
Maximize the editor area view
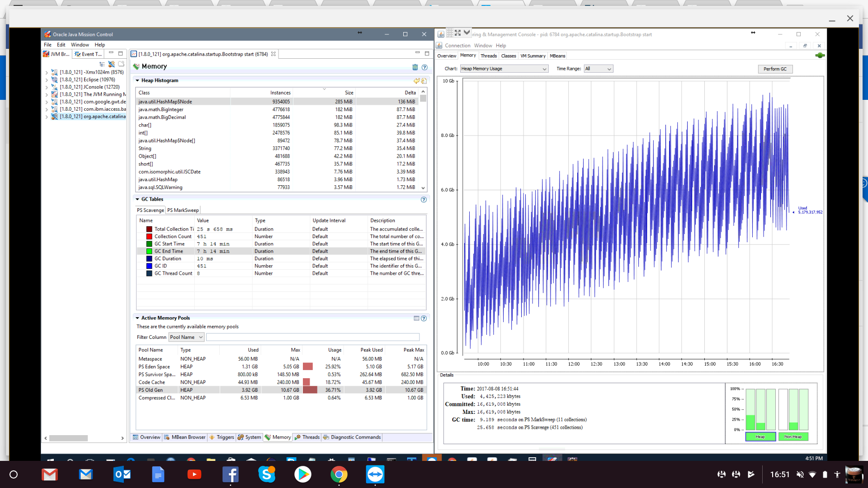pyautogui.click(x=427, y=53)
